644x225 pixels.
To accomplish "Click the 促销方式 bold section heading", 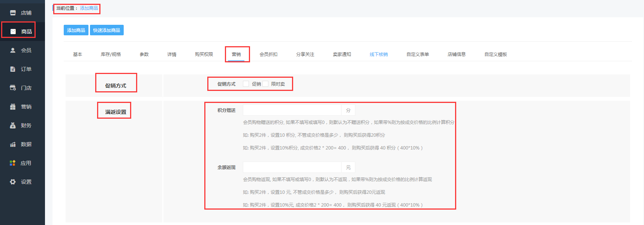I will (116, 86).
